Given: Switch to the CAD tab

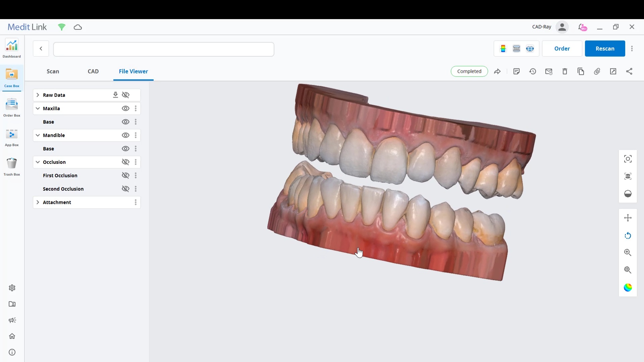Looking at the screenshot, I should 93,71.
